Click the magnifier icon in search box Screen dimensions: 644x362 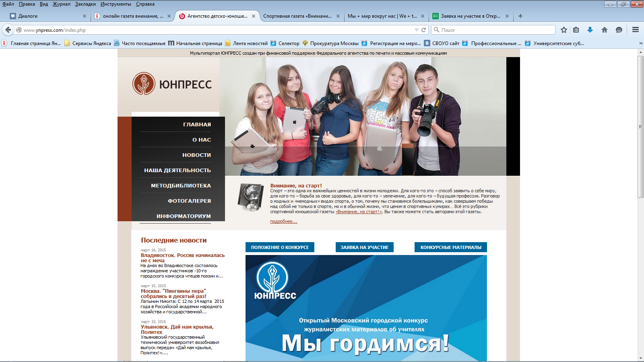pos(436,30)
